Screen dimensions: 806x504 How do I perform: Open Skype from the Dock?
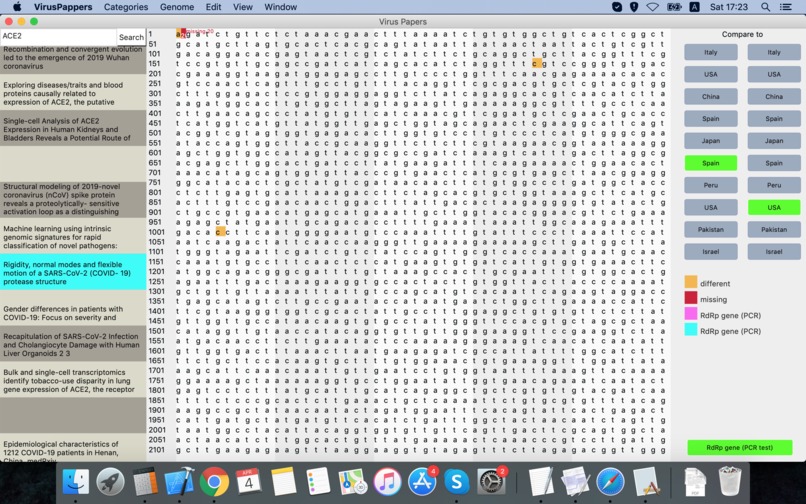coord(456,482)
